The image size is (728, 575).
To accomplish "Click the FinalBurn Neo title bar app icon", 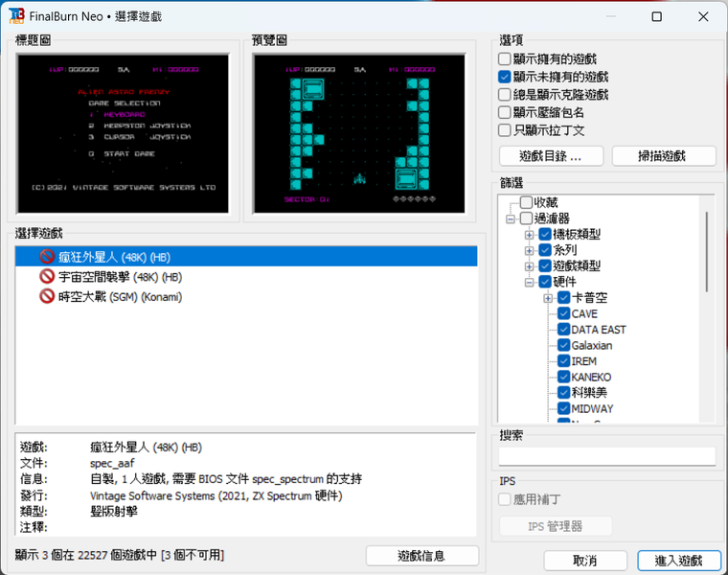I will coord(16,15).
